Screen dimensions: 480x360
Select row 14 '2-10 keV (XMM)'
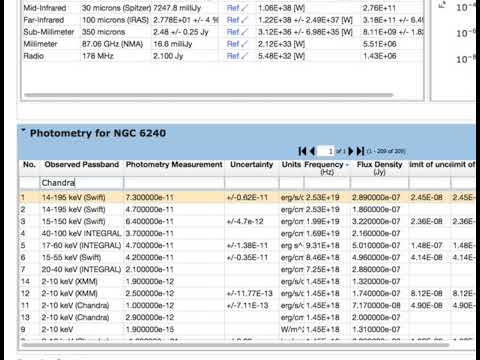point(247,281)
